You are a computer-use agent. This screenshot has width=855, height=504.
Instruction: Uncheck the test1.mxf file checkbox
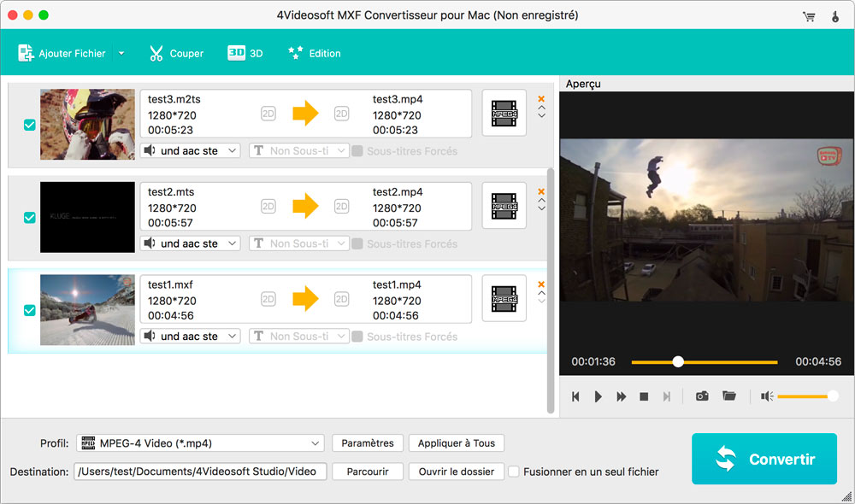[x=30, y=310]
